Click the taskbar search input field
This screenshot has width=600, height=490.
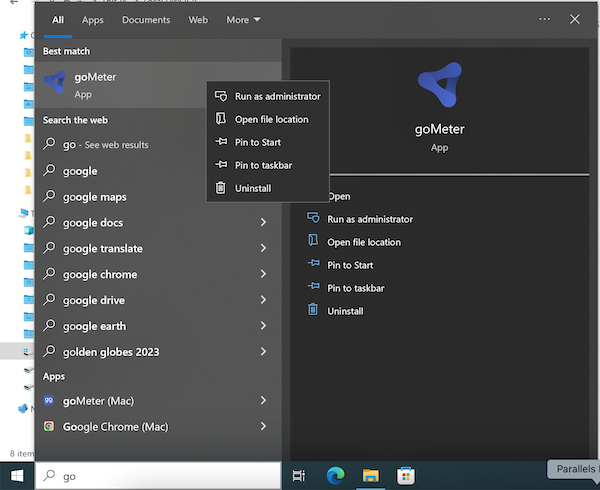(158, 476)
